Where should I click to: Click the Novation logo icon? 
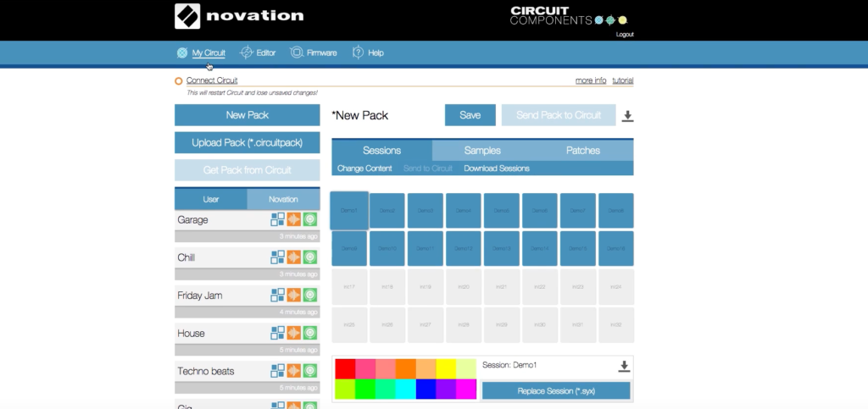pos(187,16)
